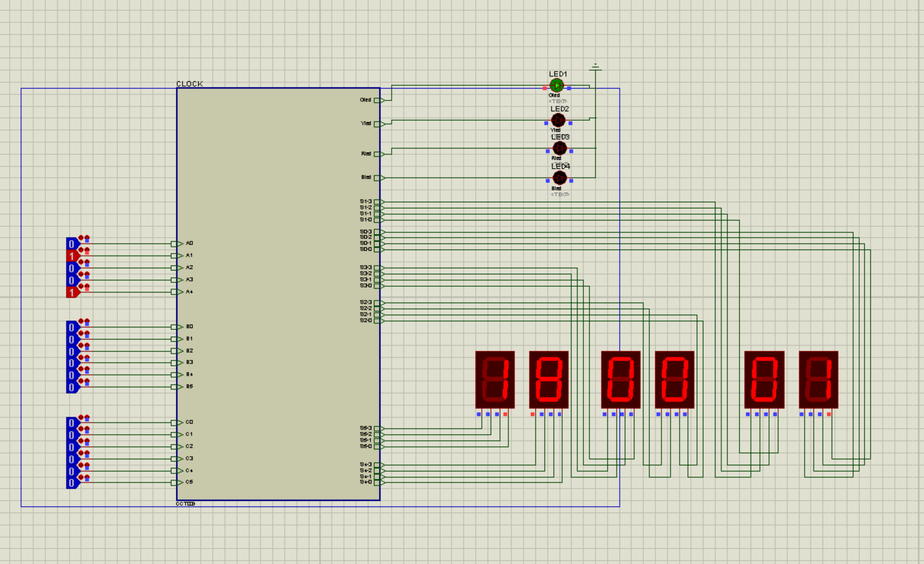Click the S4-0 output pin terminal
This screenshot has height=564, width=924.
pyautogui.click(x=379, y=483)
